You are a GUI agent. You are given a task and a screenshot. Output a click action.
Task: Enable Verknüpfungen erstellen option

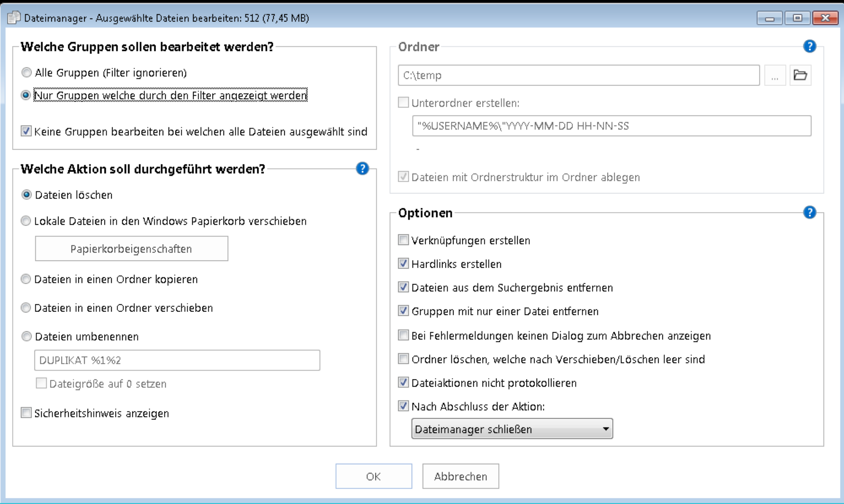point(403,240)
